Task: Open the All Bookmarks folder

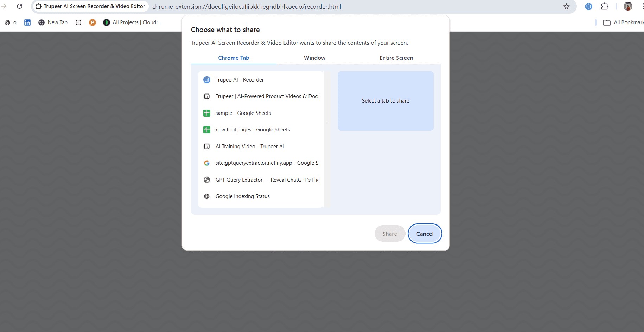Action: click(x=624, y=22)
